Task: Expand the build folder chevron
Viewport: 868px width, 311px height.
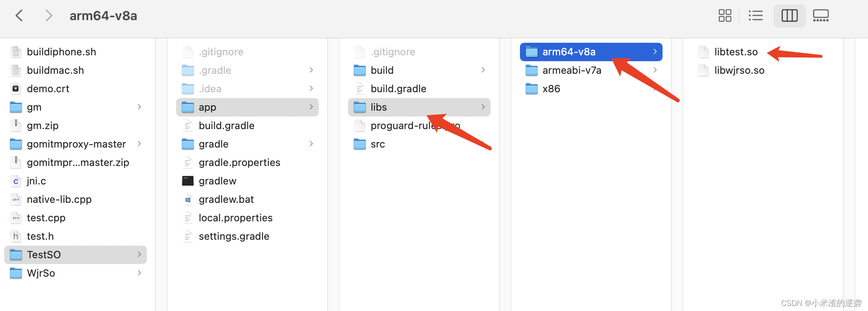Action: click(483, 70)
